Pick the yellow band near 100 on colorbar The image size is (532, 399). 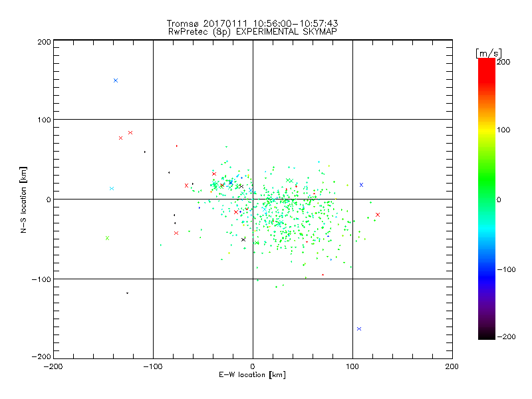tap(487, 130)
